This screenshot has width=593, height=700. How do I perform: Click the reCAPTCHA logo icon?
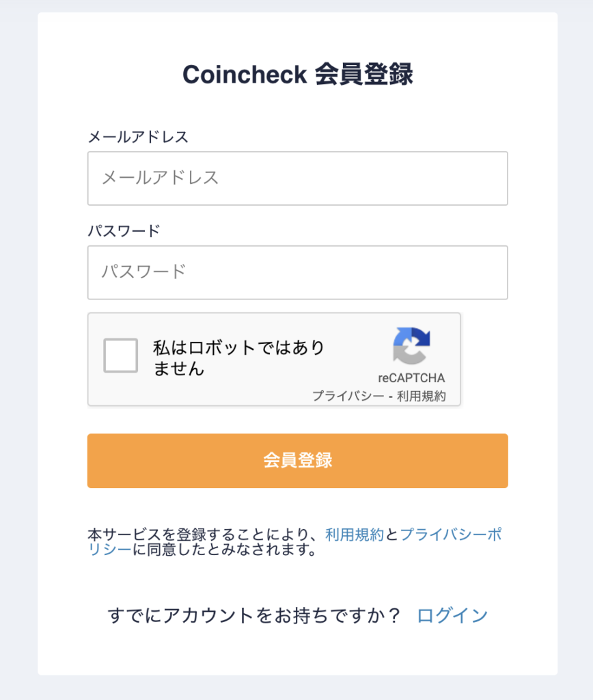coord(412,346)
